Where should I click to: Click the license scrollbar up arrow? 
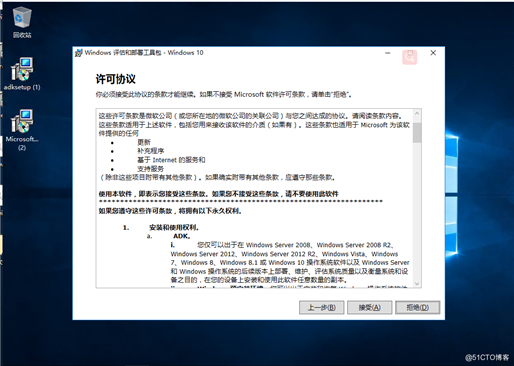(417, 114)
